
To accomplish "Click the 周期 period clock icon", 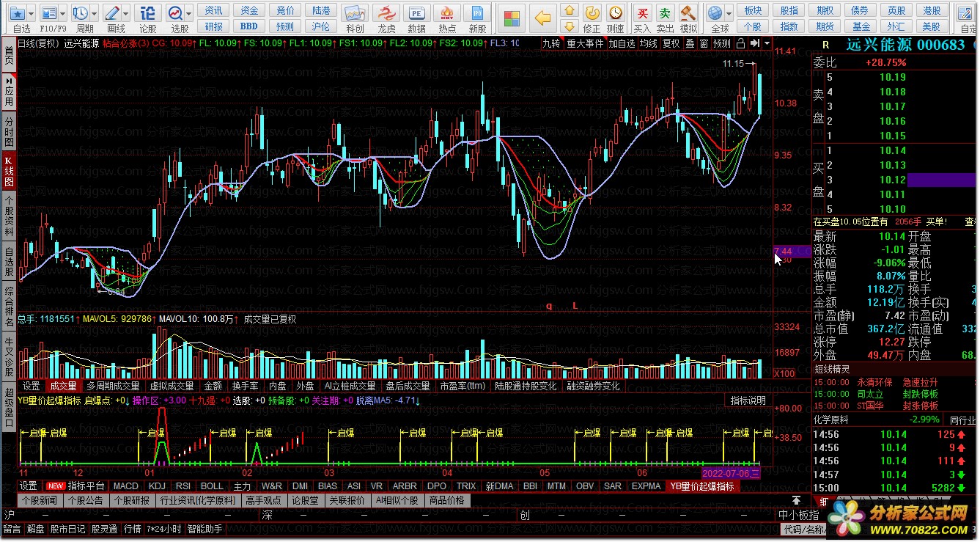I will click(x=81, y=13).
